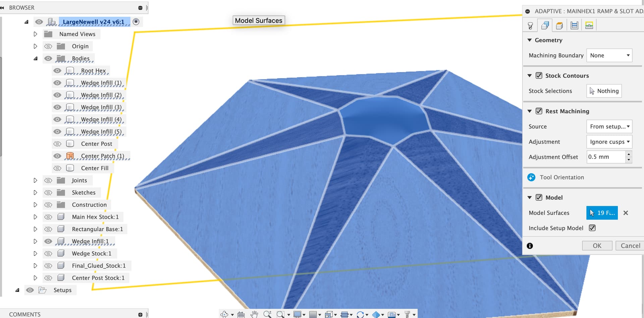Click the info icon in Adaptive dialog
The height and width of the screenshot is (318, 644).
click(530, 246)
